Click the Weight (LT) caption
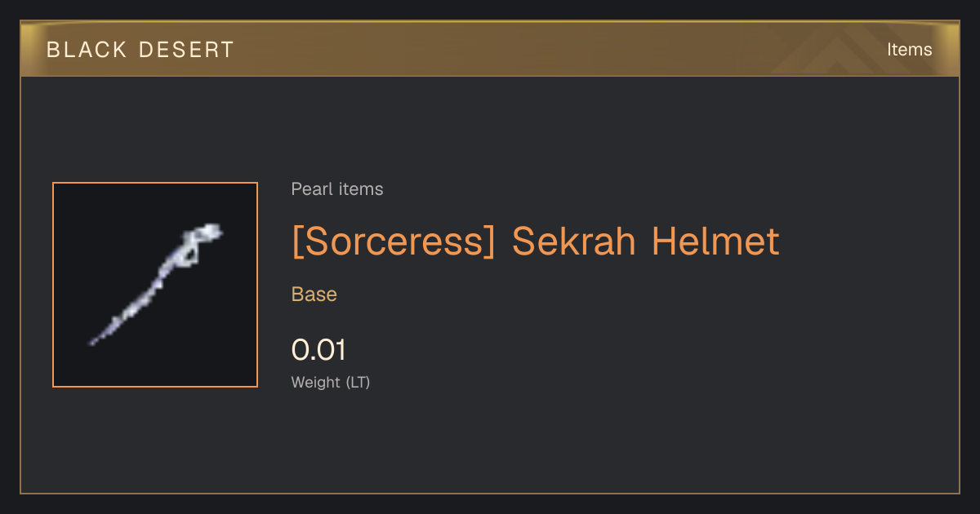This screenshot has width=980, height=514. pyautogui.click(x=331, y=382)
